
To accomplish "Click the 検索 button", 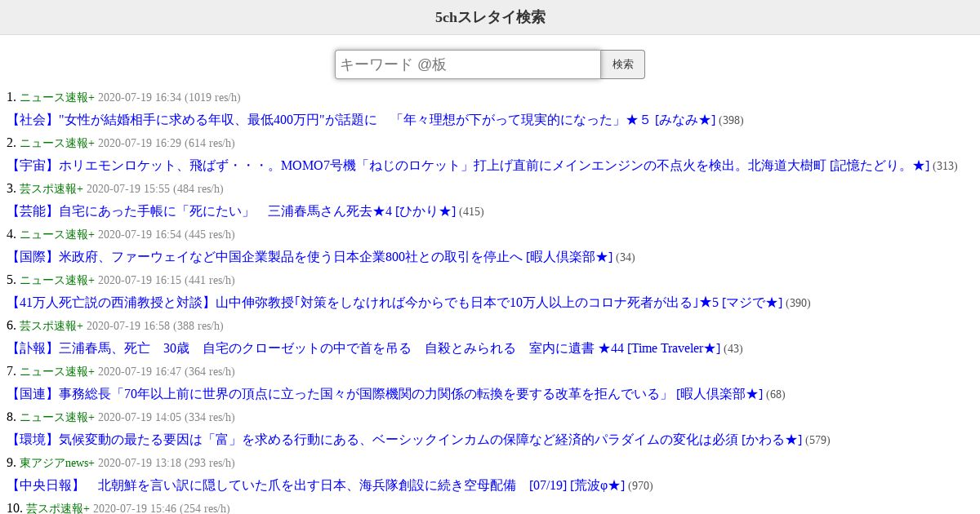I will tap(623, 64).
